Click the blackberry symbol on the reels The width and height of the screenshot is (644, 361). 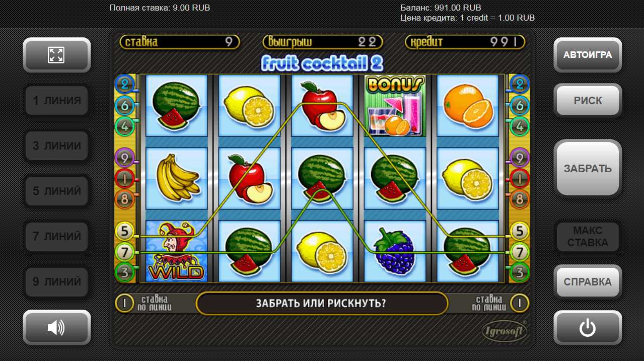click(395, 251)
